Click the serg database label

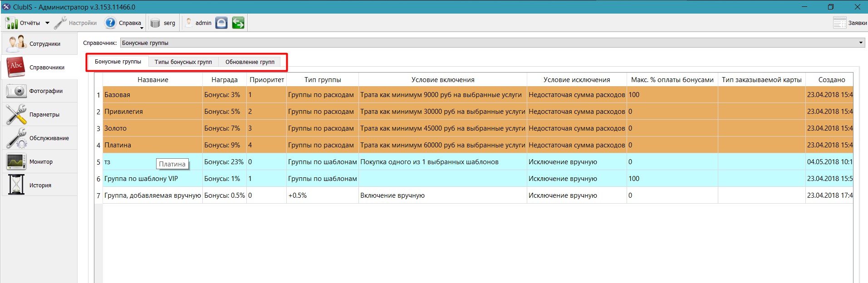(x=169, y=23)
